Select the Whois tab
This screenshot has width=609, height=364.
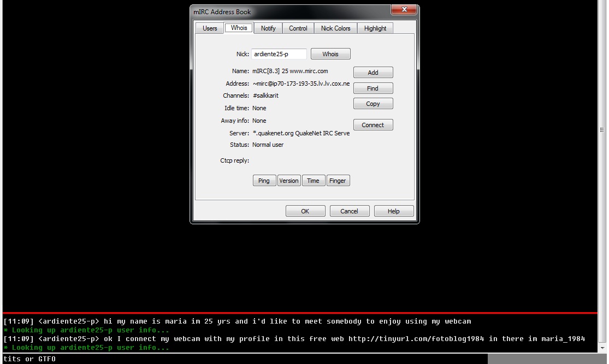click(x=239, y=28)
